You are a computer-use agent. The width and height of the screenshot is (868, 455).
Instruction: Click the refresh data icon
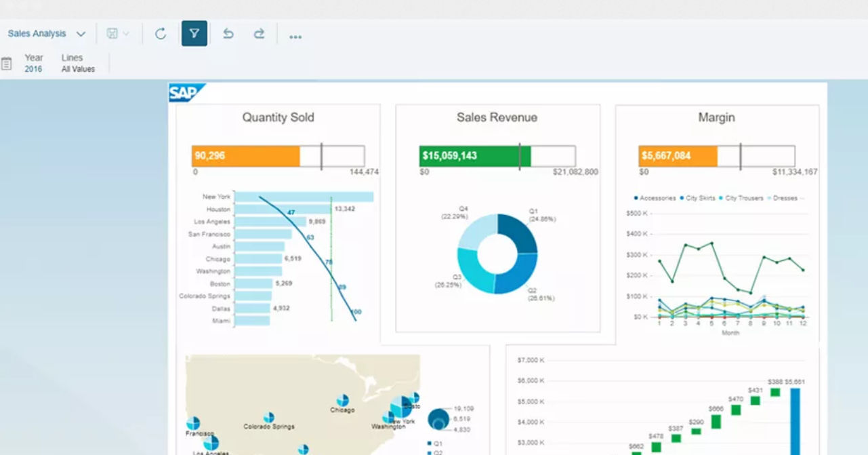click(161, 33)
